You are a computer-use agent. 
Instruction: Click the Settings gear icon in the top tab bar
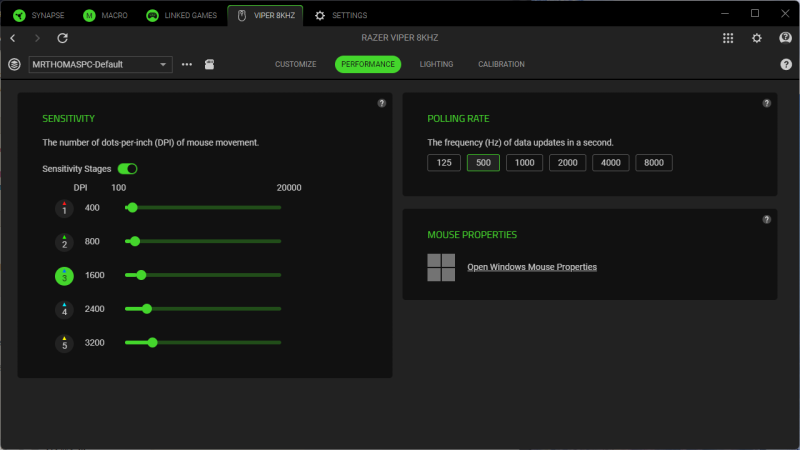(x=320, y=15)
